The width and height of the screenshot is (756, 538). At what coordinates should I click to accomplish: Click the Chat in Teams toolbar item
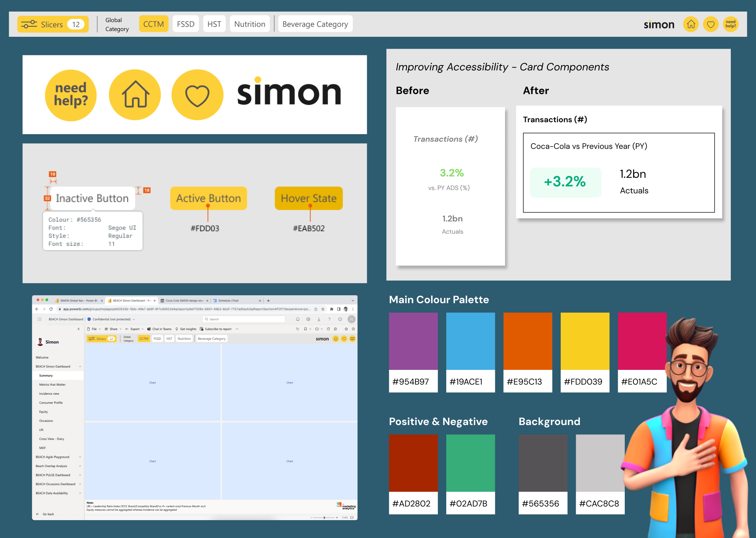(x=160, y=329)
